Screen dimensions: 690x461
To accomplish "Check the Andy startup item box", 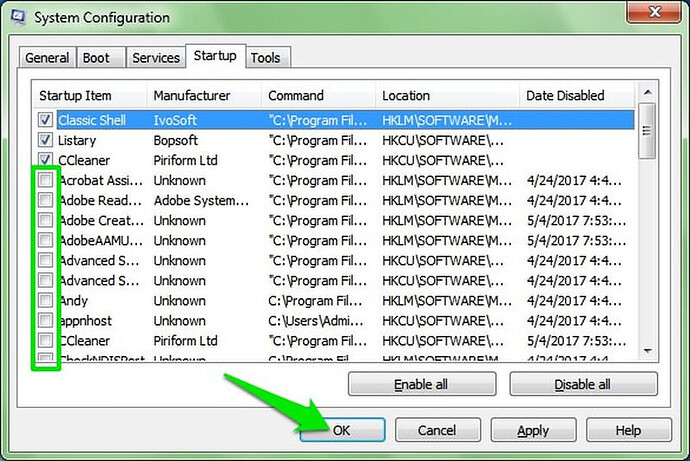I will 45,300.
